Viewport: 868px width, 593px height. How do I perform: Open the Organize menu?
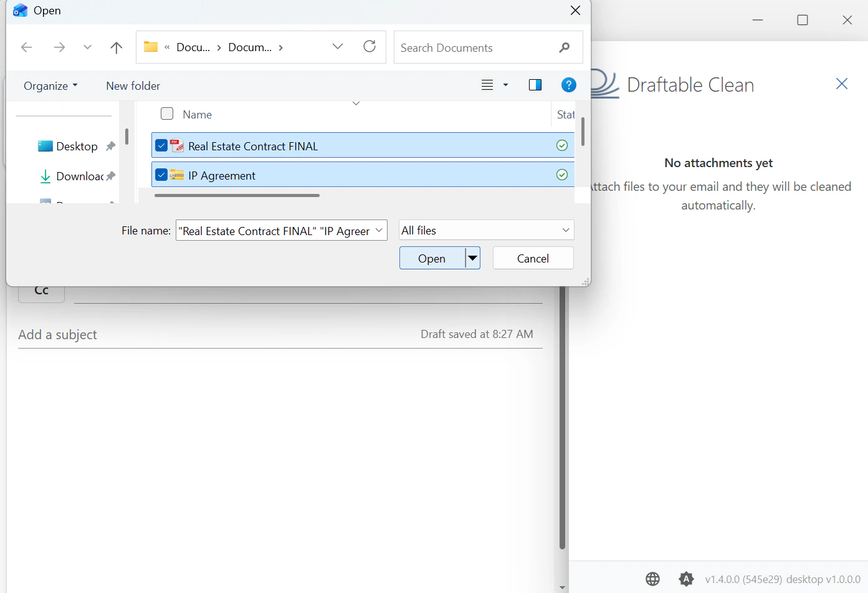click(50, 86)
